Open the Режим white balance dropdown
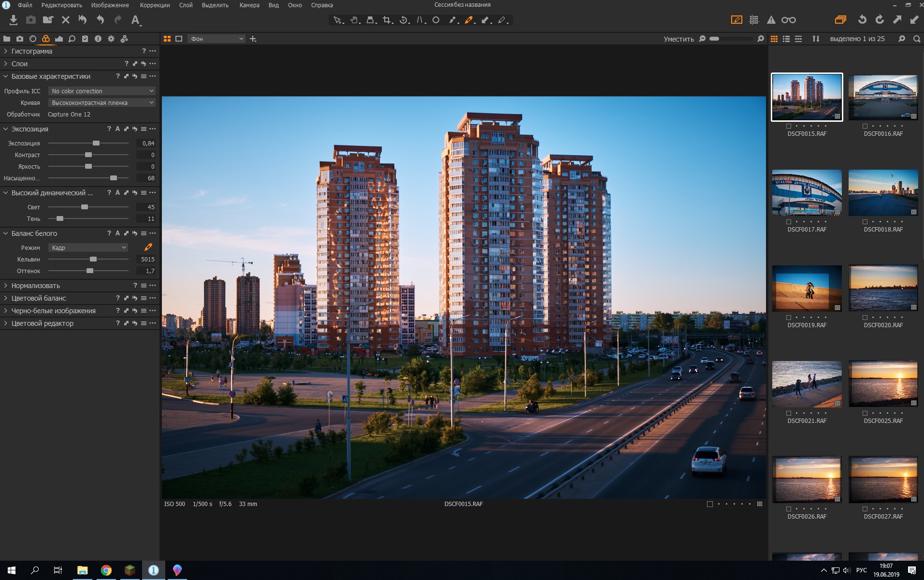Screen dimensions: 924x580 (88, 247)
